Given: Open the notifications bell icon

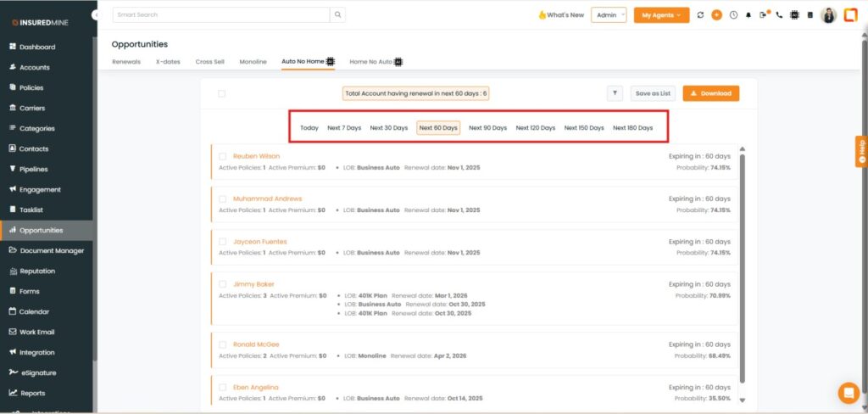Looking at the screenshot, I should click(x=748, y=15).
